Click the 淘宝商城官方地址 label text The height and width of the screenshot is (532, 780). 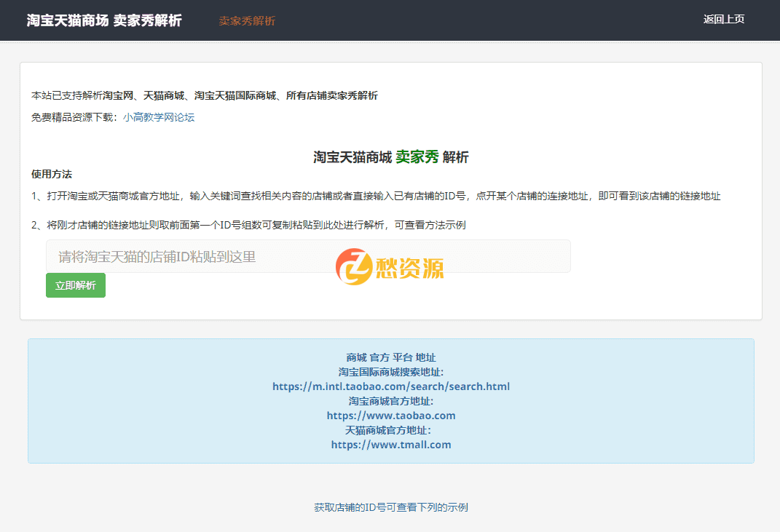tap(390, 401)
